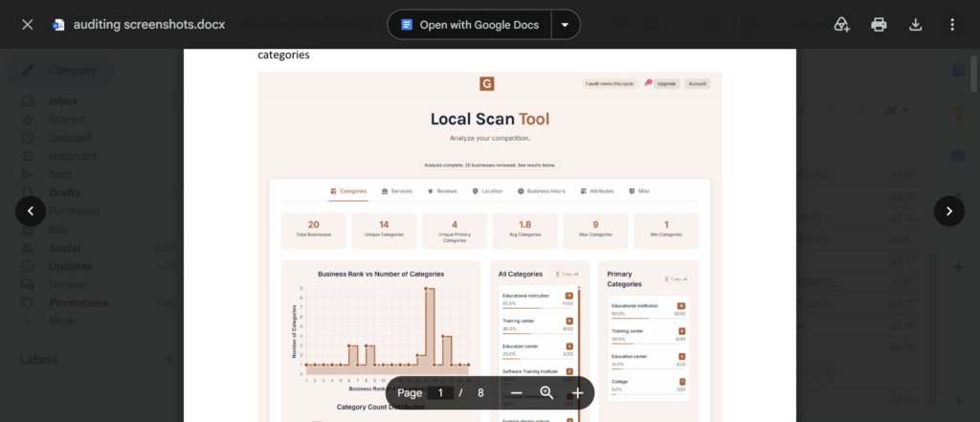Viewport: 980px width, 422px height.
Task: Open the Updates category in Gmail
Action: [71, 266]
